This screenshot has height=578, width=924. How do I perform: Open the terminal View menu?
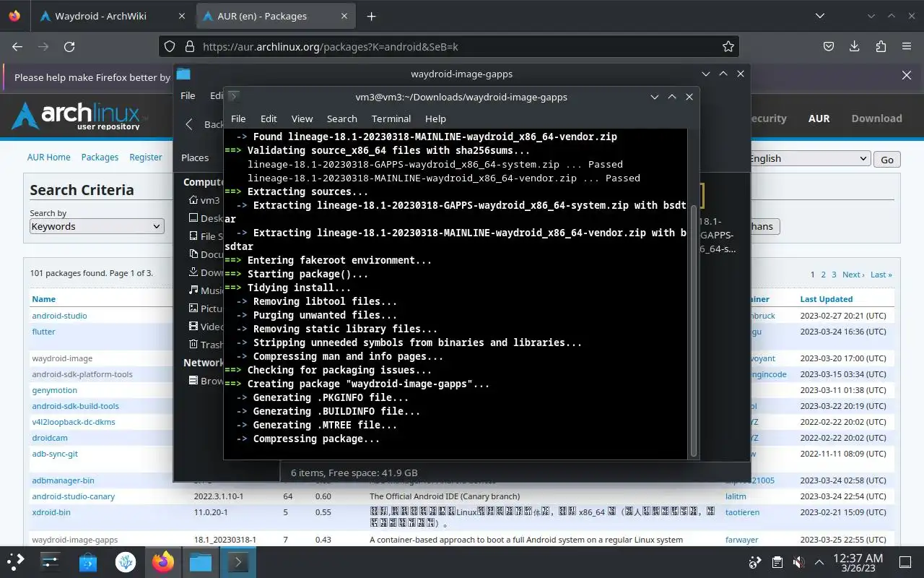(302, 118)
